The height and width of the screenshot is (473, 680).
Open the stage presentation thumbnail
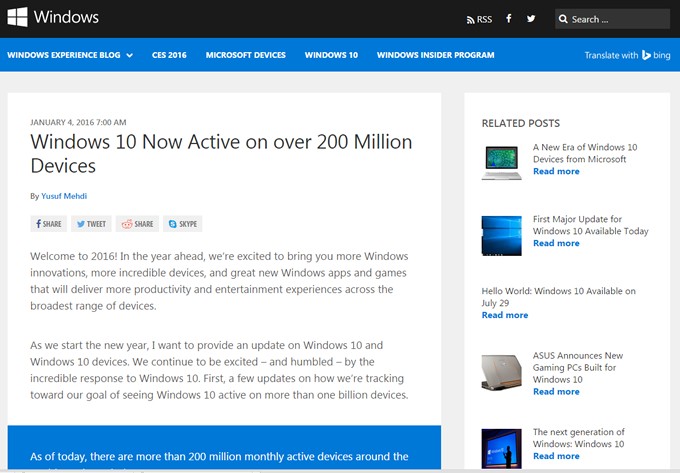click(501, 449)
